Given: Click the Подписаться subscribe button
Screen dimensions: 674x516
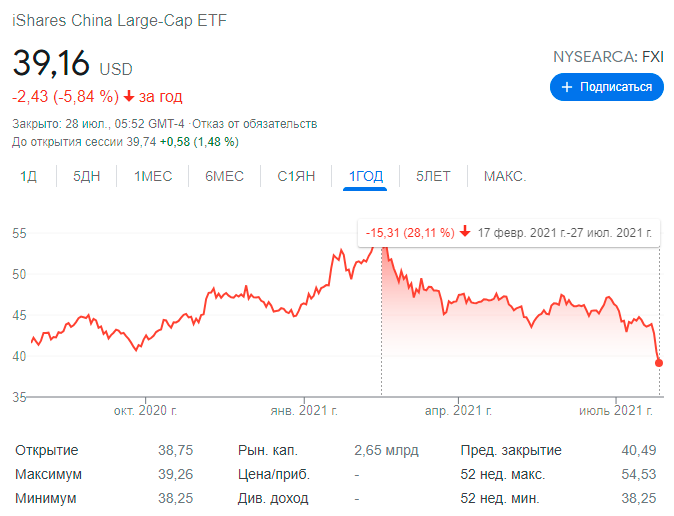Looking at the screenshot, I should [x=607, y=87].
